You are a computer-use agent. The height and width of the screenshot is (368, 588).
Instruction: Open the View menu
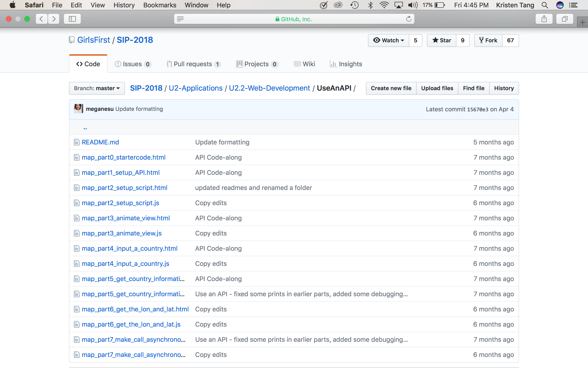97,5
